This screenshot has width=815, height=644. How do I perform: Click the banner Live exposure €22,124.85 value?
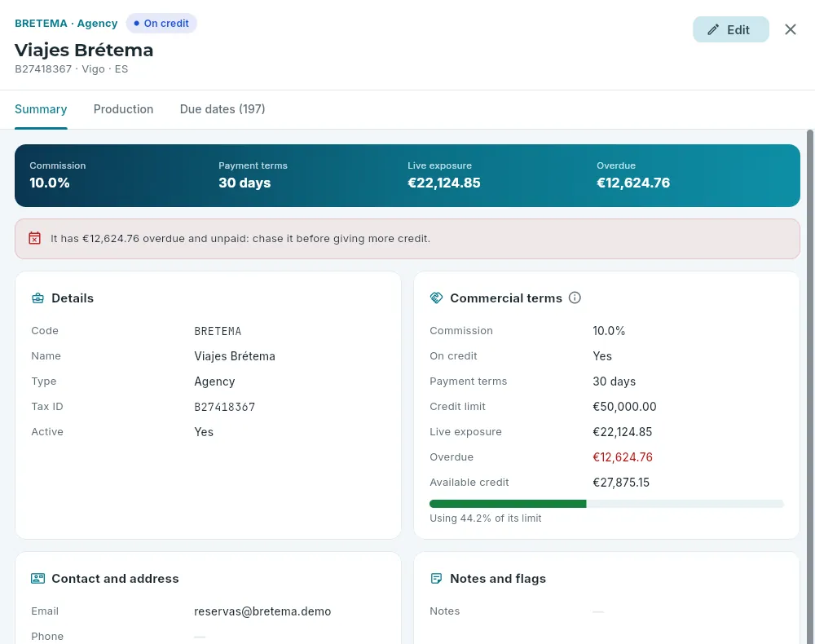point(444,183)
